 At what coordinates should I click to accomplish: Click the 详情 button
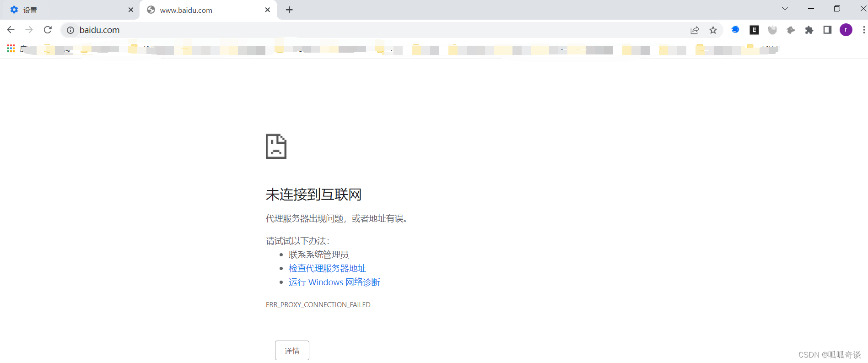tap(292, 351)
